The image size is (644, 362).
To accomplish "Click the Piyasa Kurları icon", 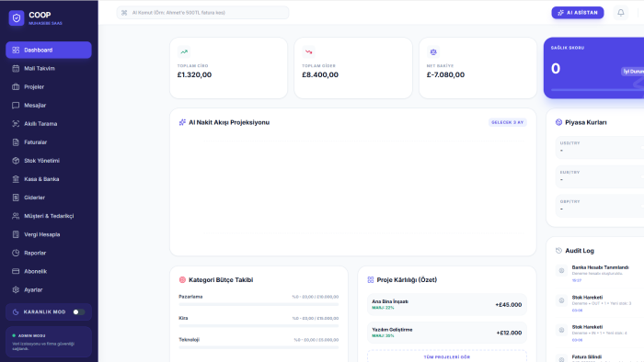I will (558, 122).
